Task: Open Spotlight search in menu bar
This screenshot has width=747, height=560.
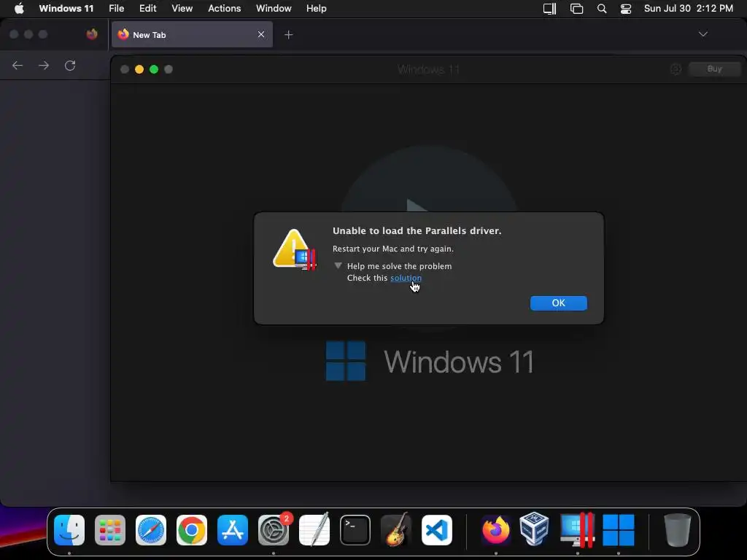Action: point(602,9)
